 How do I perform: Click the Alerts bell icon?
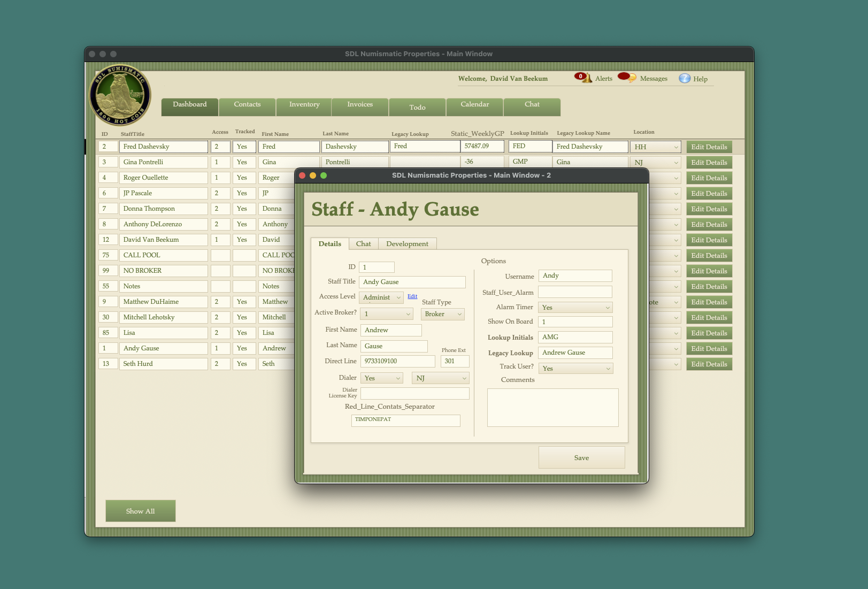tap(583, 78)
